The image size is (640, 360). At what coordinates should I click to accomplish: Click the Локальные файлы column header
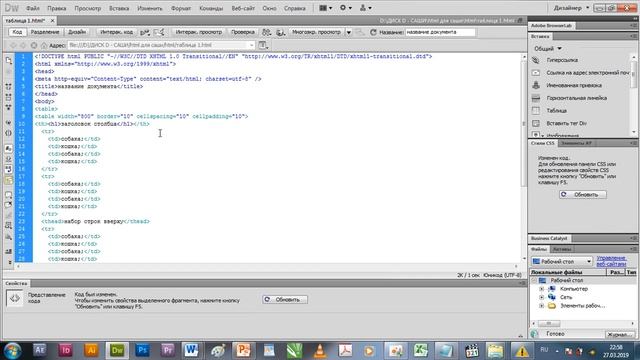pyautogui.click(x=568, y=272)
